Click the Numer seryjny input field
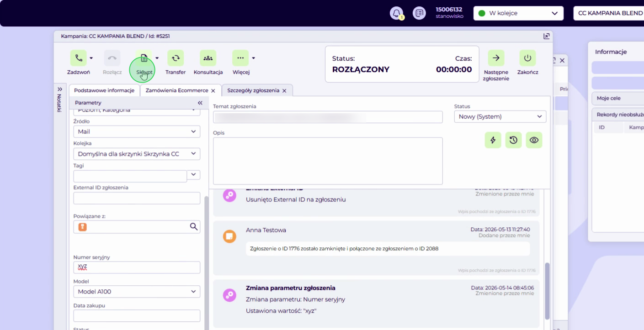This screenshot has width=644, height=330. point(137,267)
